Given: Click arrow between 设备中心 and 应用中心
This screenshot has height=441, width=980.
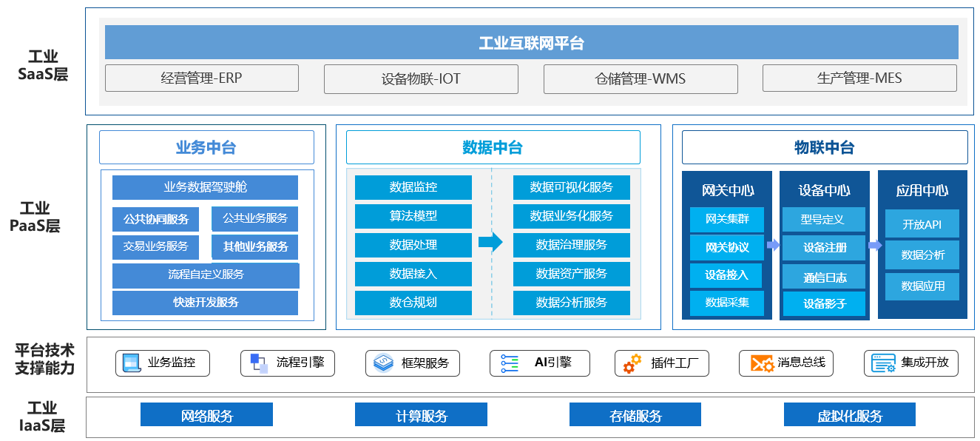Looking at the screenshot, I should coord(875,245).
